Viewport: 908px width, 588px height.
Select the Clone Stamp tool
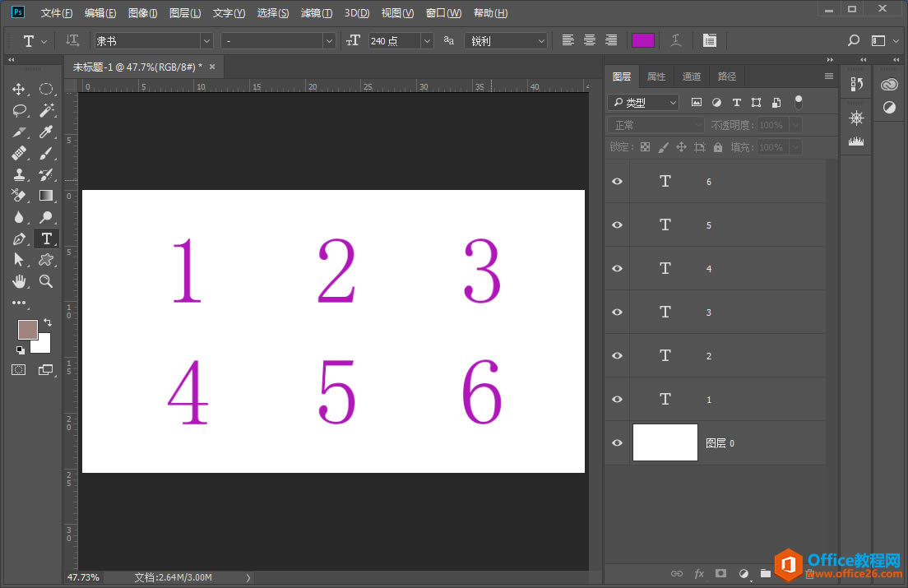click(19, 174)
